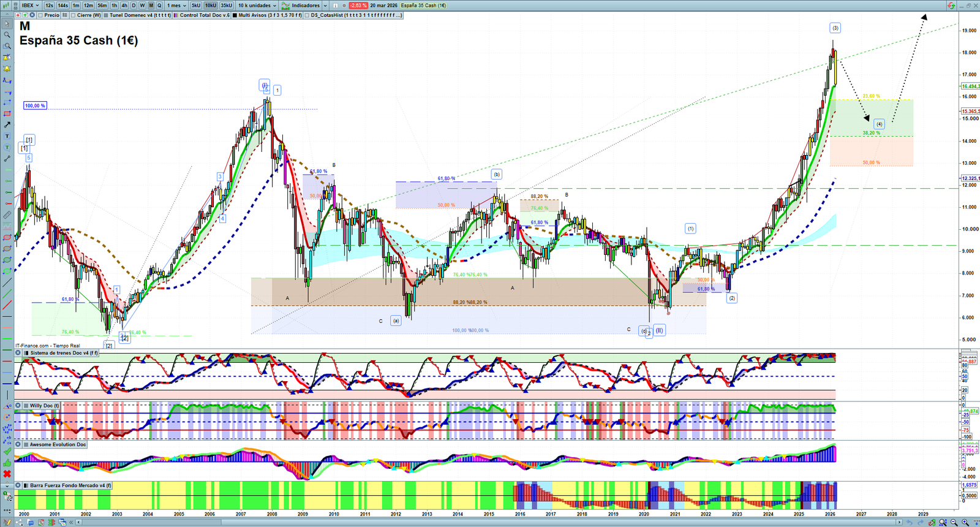Image resolution: width=980 pixels, height=527 pixels.
Task: Expand the left toolbar chevron near bottom
Action: pos(7,485)
